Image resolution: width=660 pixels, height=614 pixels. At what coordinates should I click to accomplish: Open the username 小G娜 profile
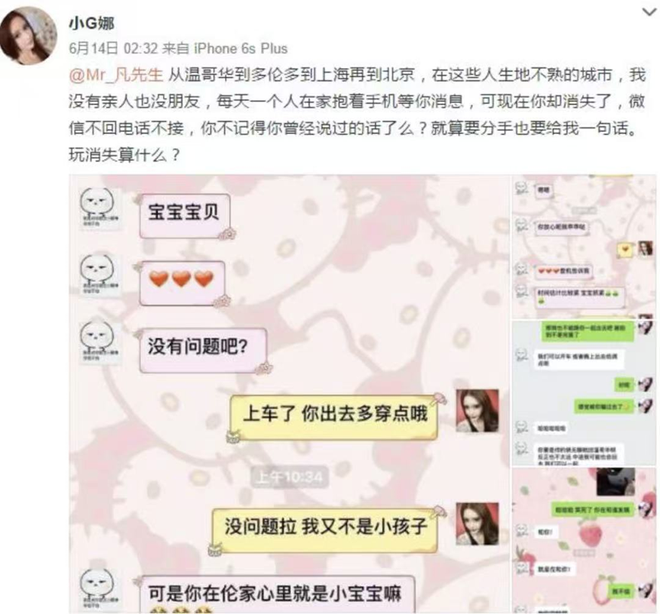point(92,24)
